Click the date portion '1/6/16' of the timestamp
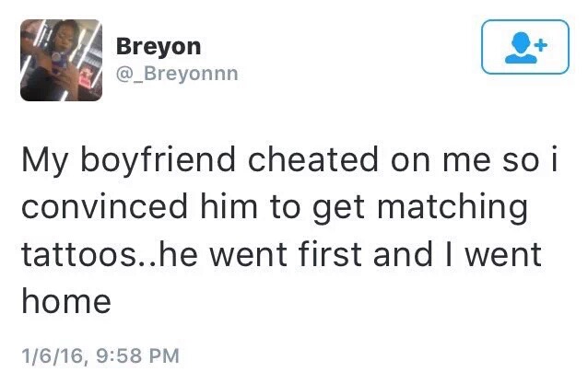This screenshot has height=372, width=588. click(x=53, y=355)
